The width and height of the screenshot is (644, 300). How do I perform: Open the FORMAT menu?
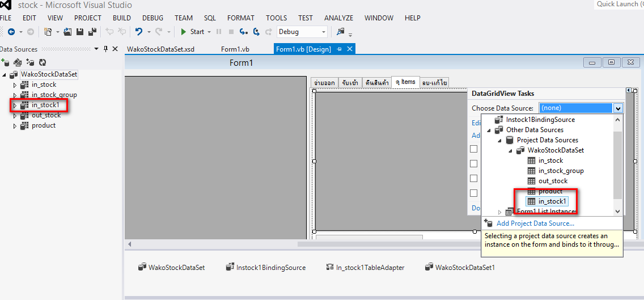coord(241,18)
